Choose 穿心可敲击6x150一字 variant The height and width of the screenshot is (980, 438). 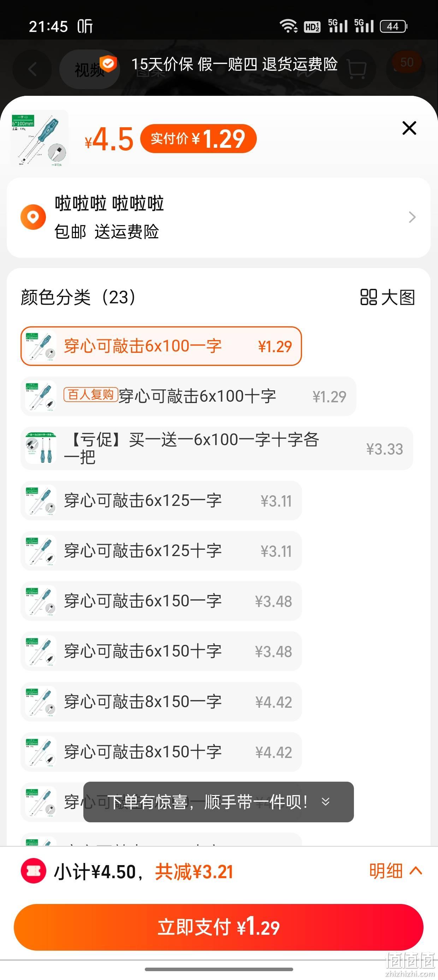click(161, 601)
